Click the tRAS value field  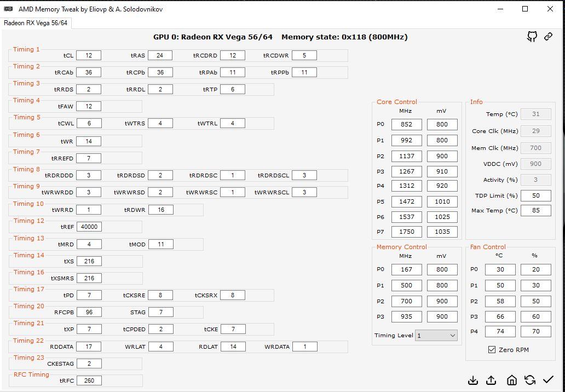160,55
